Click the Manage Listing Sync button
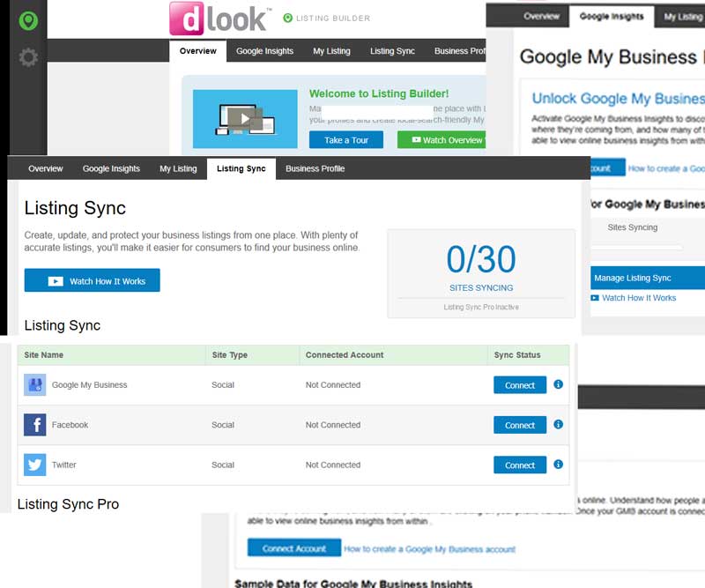 point(648,278)
